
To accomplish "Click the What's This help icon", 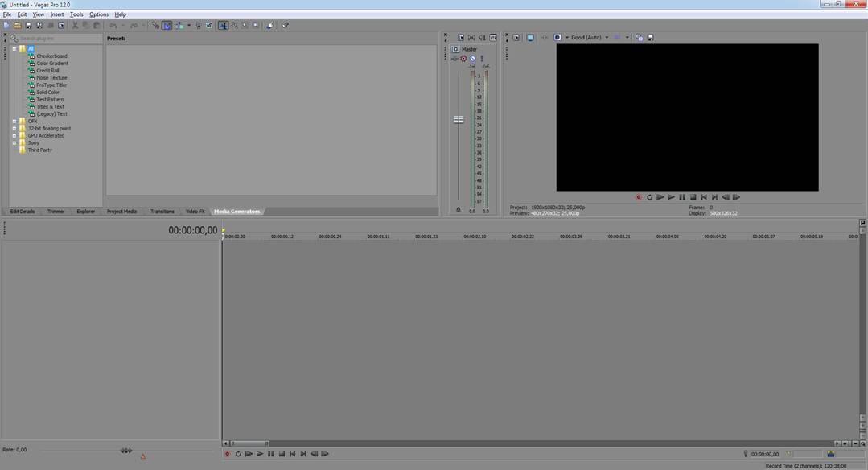I will [x=285, y=26].
